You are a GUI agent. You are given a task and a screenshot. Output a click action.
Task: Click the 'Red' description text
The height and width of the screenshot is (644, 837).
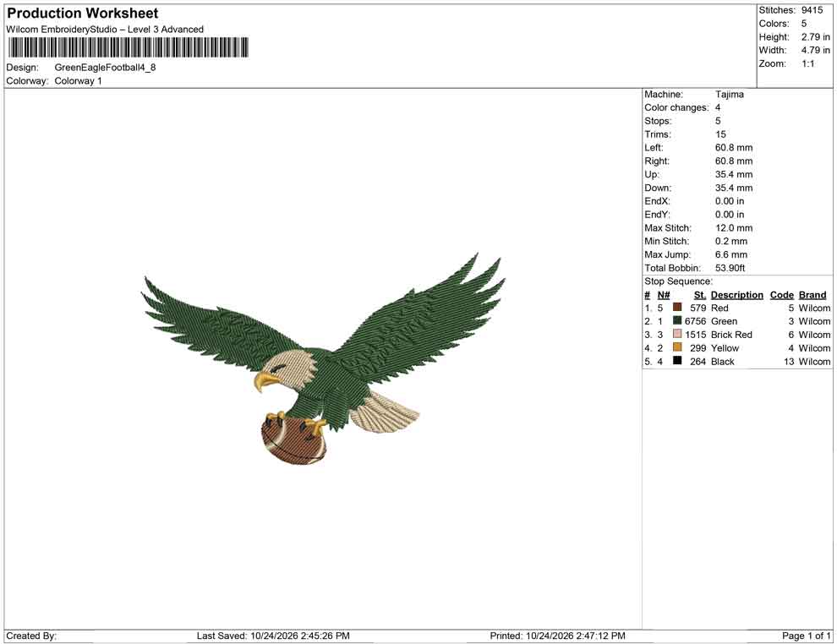click(719, 308)
